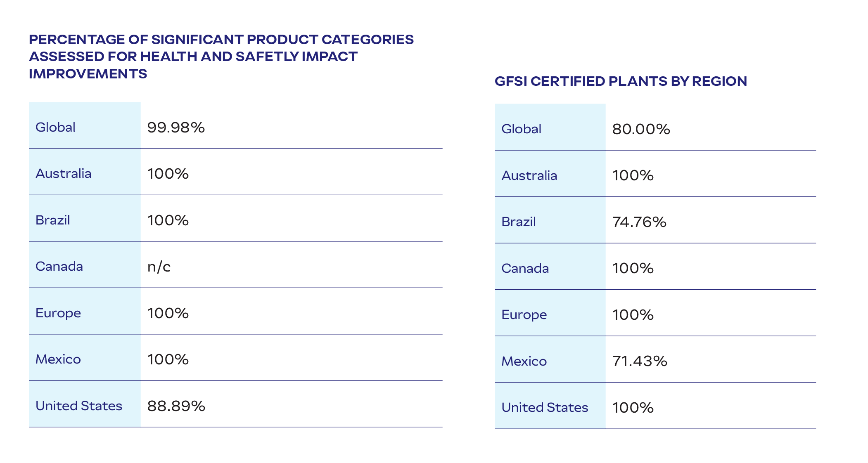Click Canada's 100% value in the GFSI table
Viewport: 868px width, 463px height.
[x=633, y=269]
